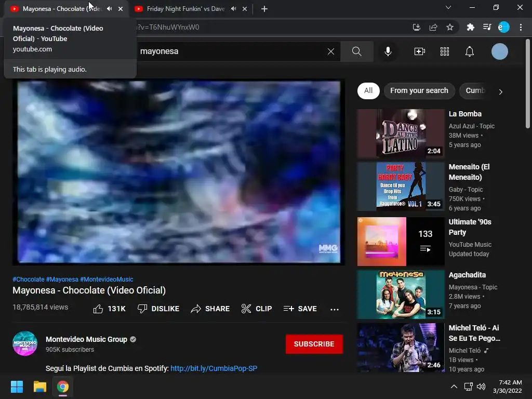Share this page from address bar

tap(433, 27)
